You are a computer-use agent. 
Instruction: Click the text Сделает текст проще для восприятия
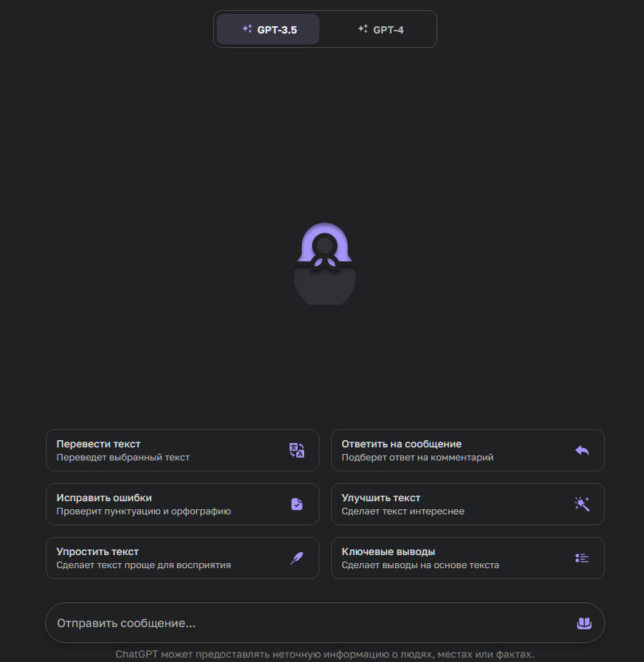(x=143, y=565)
